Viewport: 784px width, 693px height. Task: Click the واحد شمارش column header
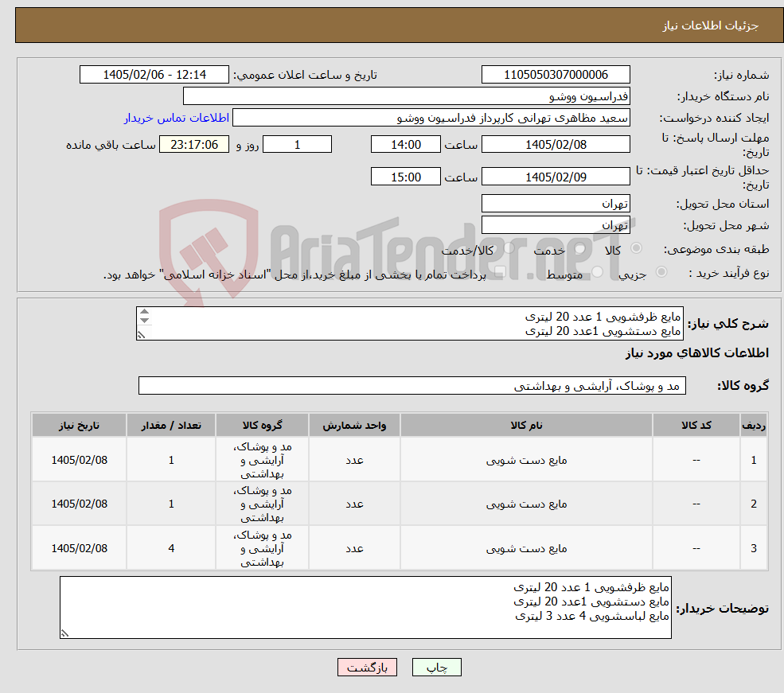click(x=354, y=425)
